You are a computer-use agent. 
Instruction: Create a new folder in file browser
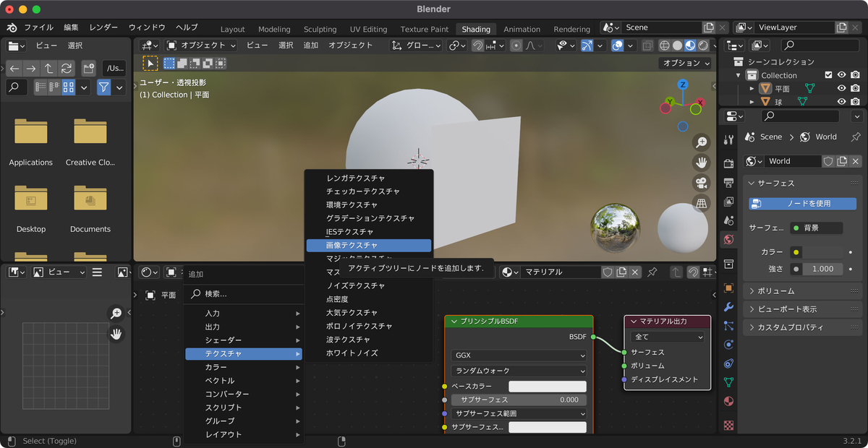tap(88, 69)
